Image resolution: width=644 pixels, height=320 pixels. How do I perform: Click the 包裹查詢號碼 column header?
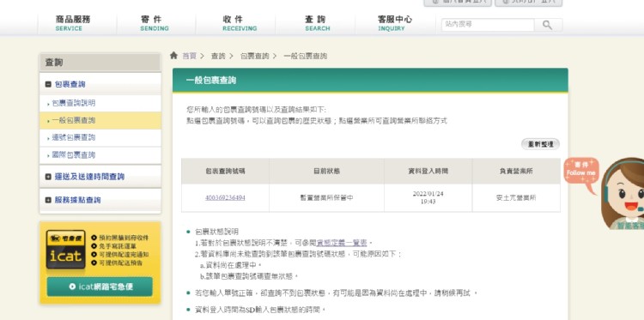pyautogui.click(x=226, y=171)
